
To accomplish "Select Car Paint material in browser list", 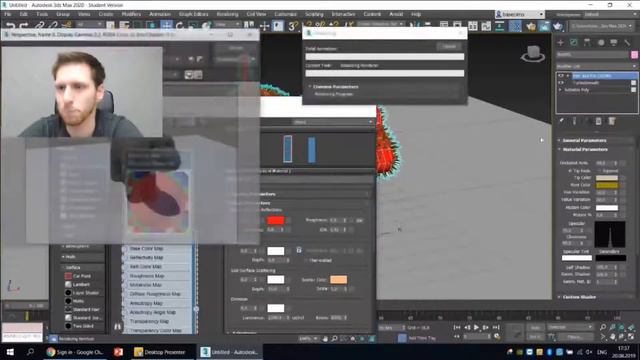I will (x=82, y=276).
